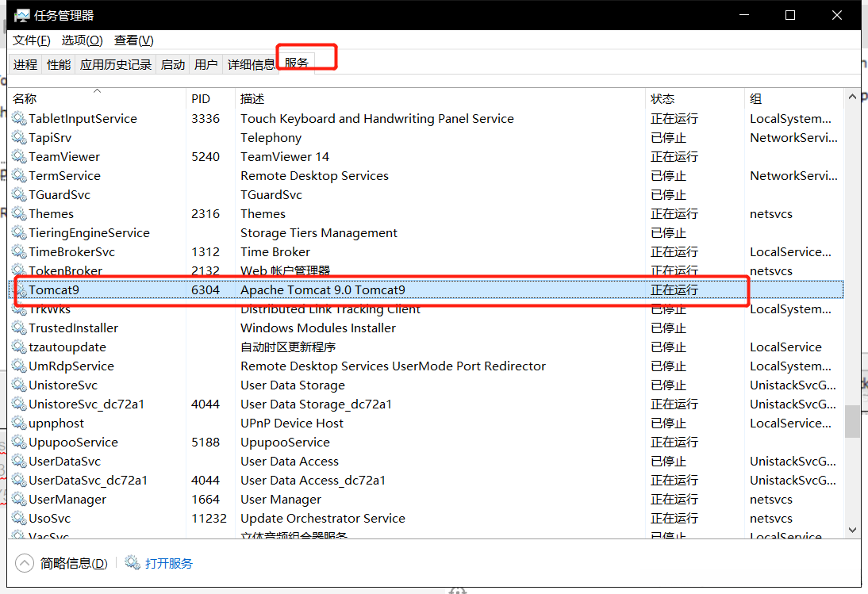Select the 服务 tab
868x594 pixels.
click(297, 63)
